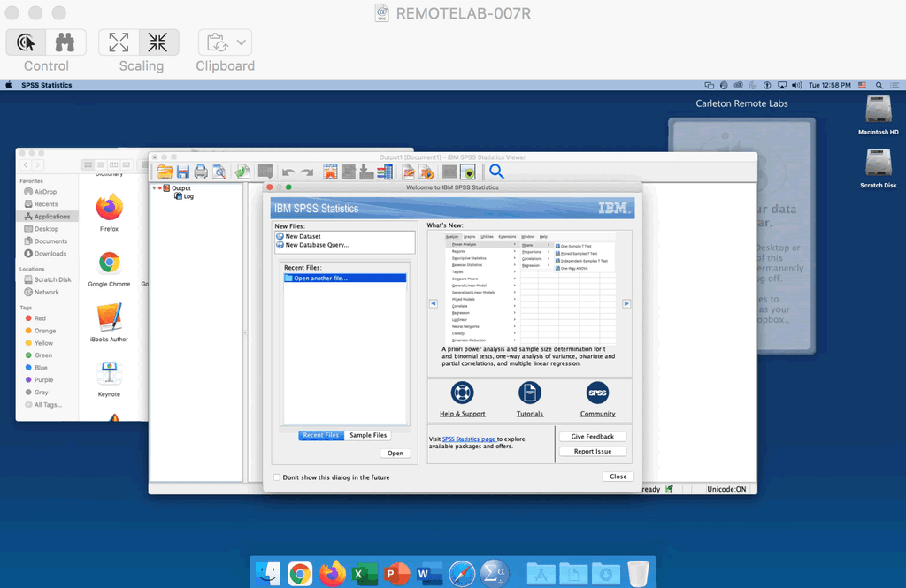This screenshot has width=906, height=588.
Task: Select Keynote app in the Finder window
Action: [x=109, y=373]
